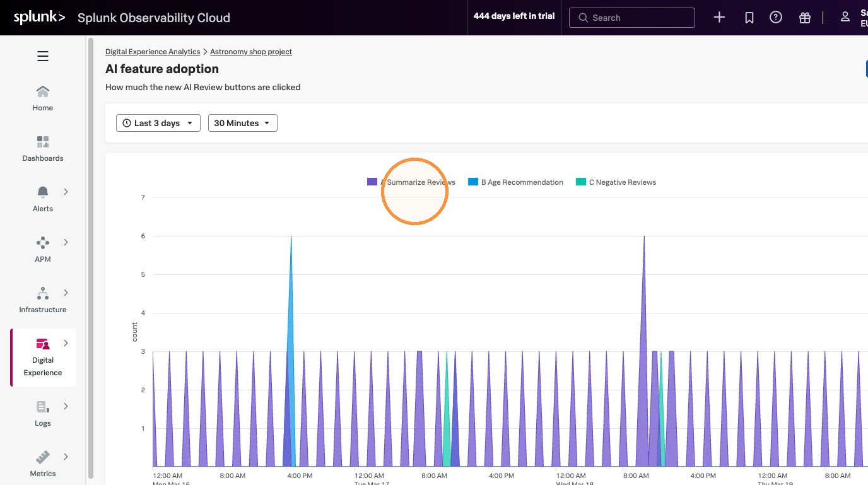This screenshot has height=485, width=868.
Task: Open Digital Experience in the sidebar
Action: coord(43,357)
